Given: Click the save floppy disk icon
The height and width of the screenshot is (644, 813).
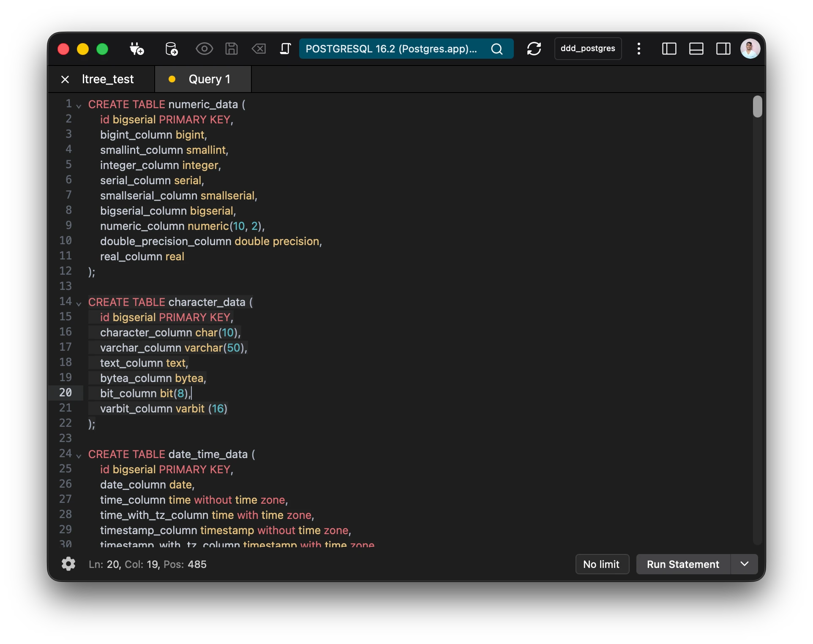Looking at the screenshot, I should point(231,49).
